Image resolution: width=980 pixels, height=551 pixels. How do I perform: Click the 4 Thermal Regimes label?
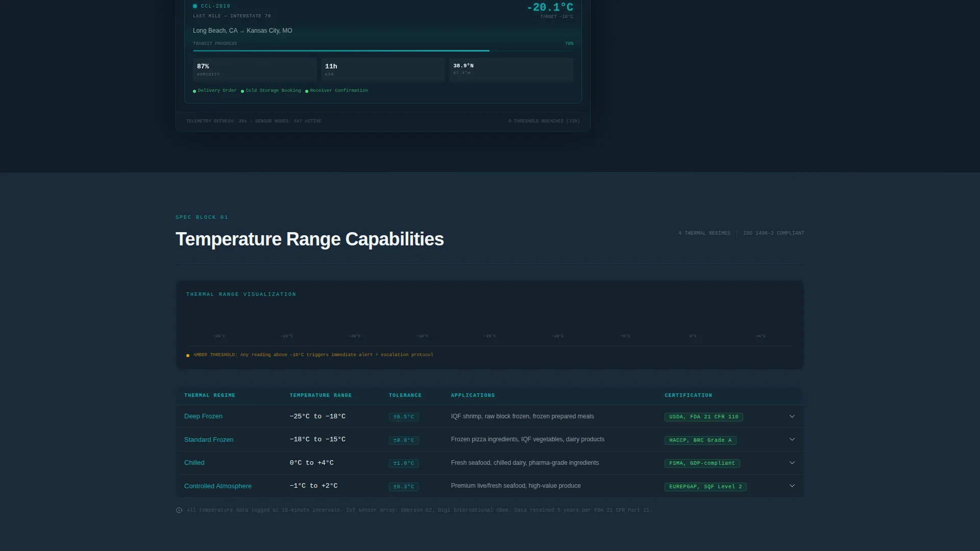pyautogui.click(x=704, y=233)
